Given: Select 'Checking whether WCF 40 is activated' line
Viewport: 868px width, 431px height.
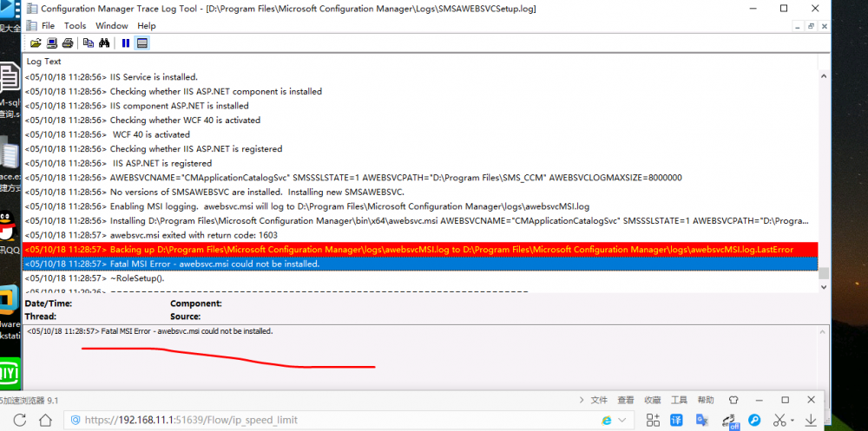Looking at the screenshot, I should tap(420, 120).
